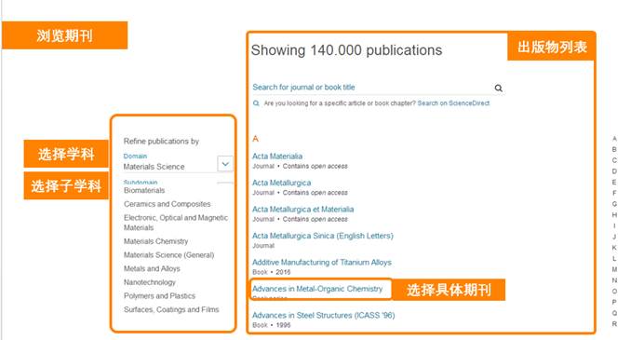Jump to letter B in alphabet index
The width and height of the screenshot is (644, 340).
pos(614,149)
